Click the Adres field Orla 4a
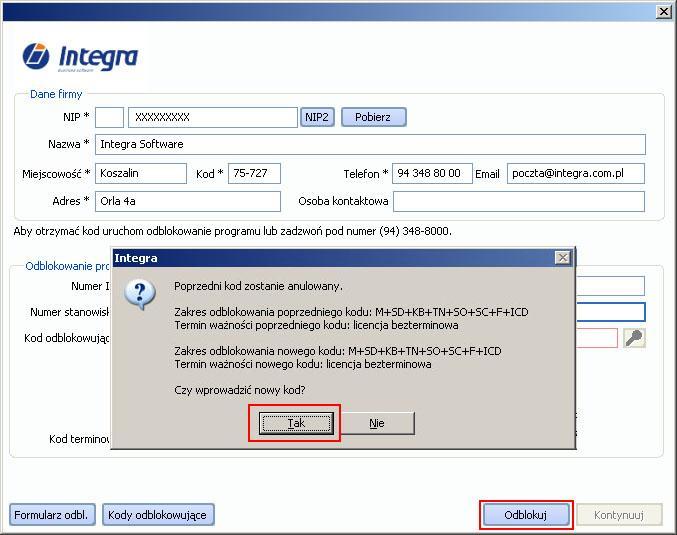 [188, 201]
